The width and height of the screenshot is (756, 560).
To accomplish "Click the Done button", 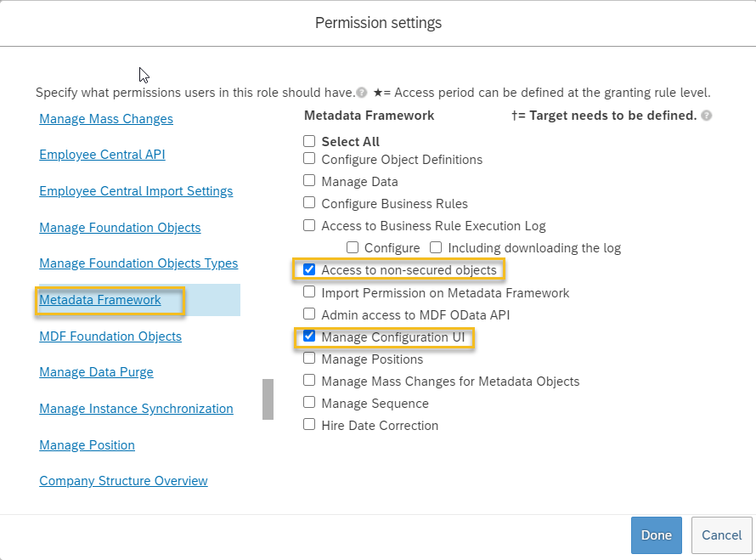I will point(657,535).
